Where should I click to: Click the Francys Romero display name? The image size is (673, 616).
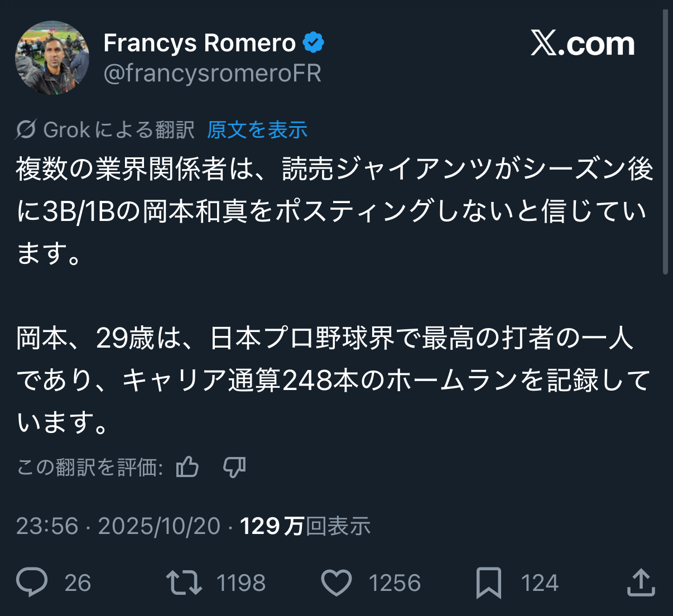(x=199, y=43)
